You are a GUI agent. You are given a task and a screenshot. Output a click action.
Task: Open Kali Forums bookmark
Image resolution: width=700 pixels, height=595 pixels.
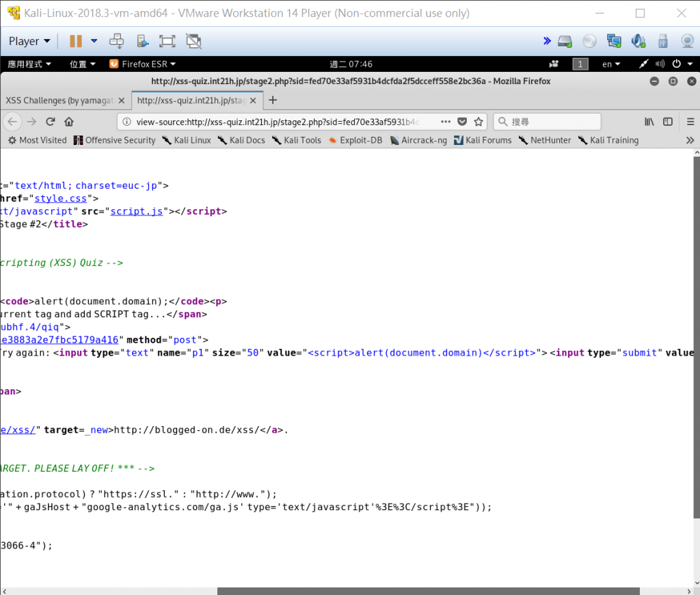pos(483,140)
